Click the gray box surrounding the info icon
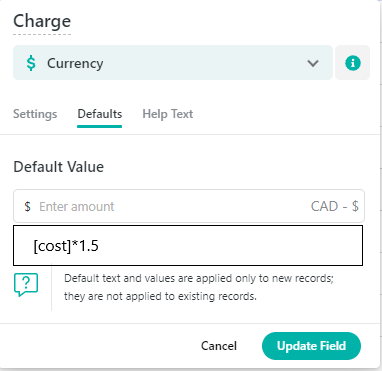This screenshot has width=382, height=371. point(352,63)
